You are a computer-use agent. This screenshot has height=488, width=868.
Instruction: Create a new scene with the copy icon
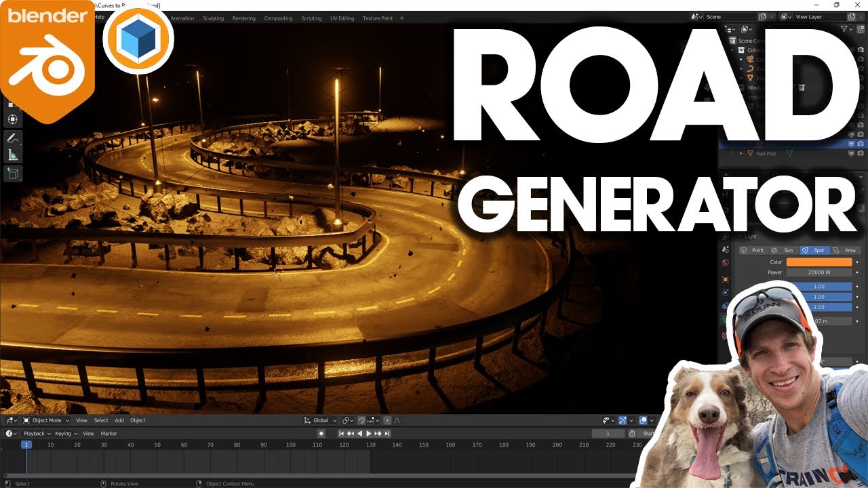click(762, 16)
